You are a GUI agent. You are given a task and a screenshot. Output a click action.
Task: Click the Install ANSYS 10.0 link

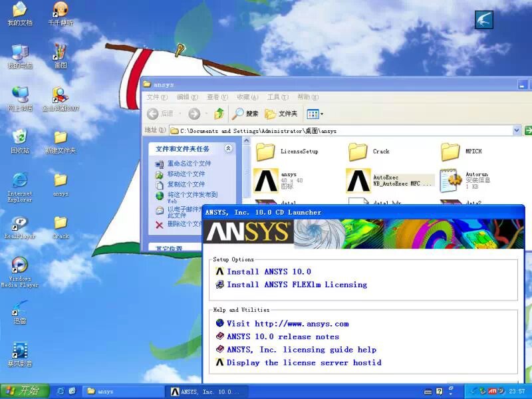tap(268, 271)
